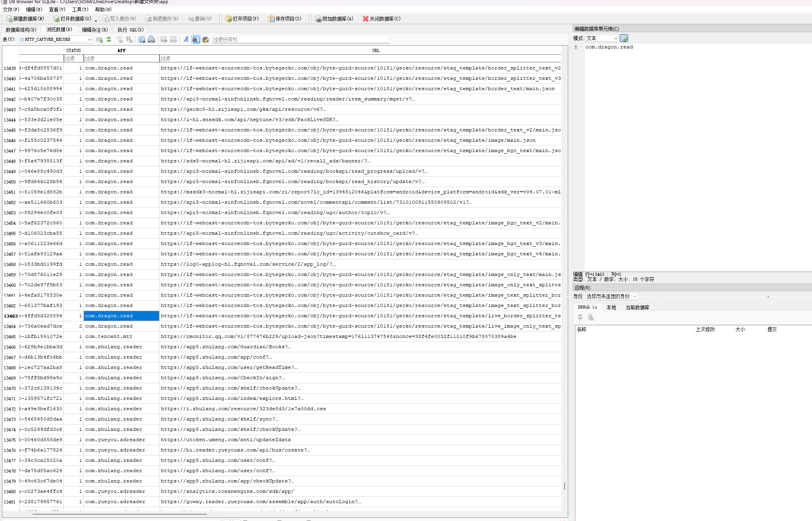Click the cell editor import icon beside mode
This screenshot has width=812, height=521.
tap(624, 38)
